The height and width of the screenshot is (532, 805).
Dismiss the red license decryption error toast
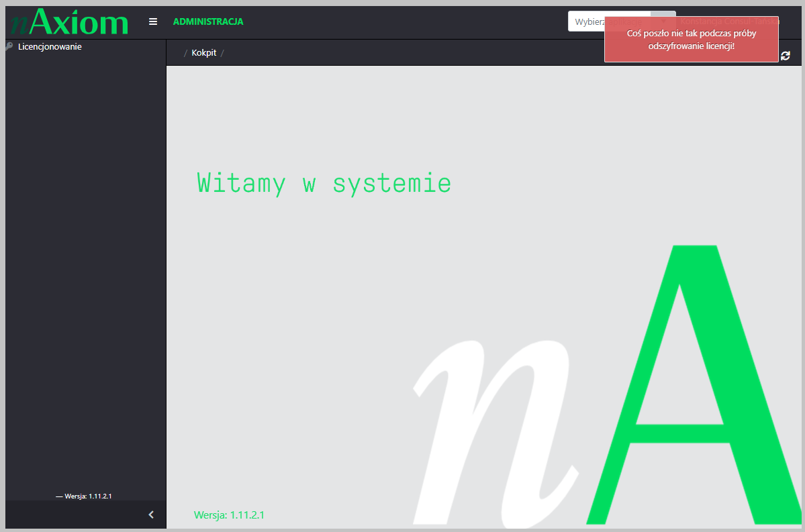(x=691, y=40)
